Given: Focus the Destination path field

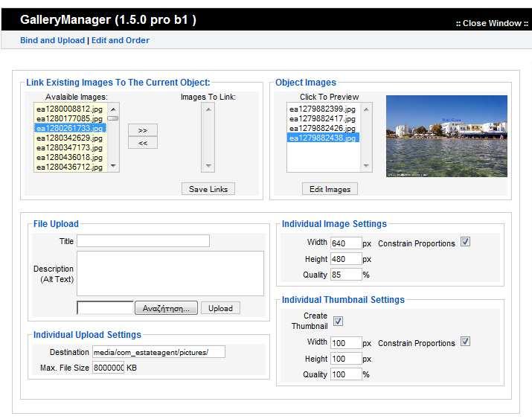Looking at the screenshot, I should pos(158,352).
